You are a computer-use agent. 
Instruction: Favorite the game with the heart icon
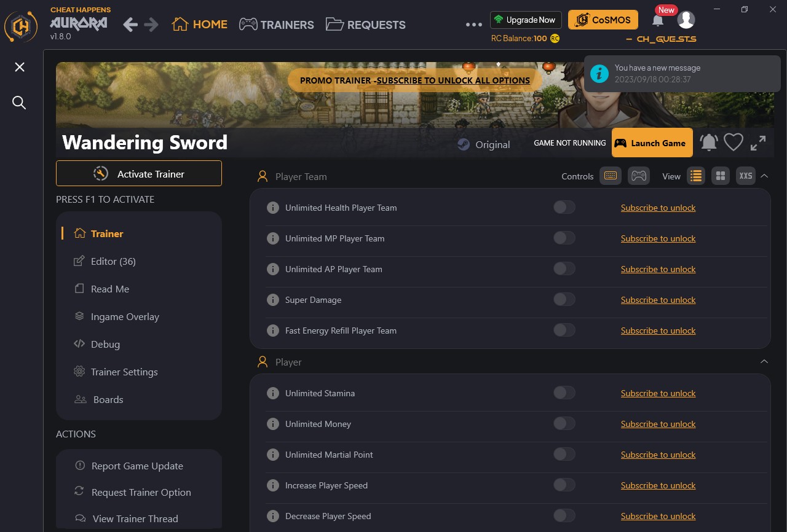tap(734, 143)
